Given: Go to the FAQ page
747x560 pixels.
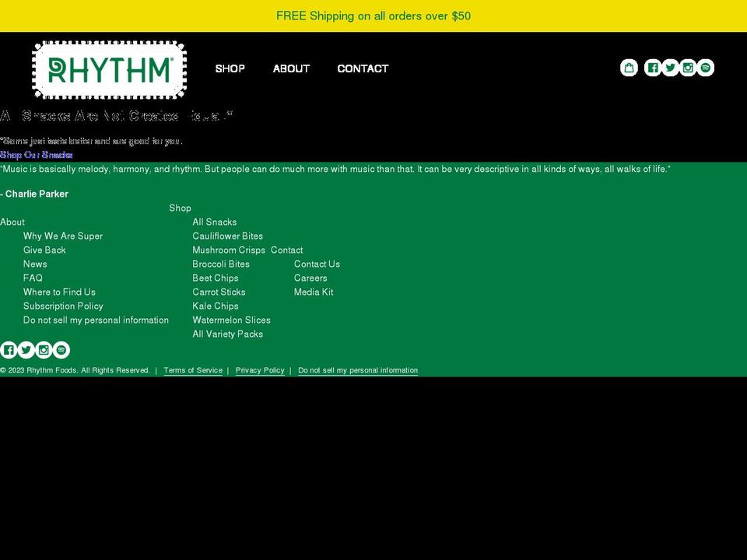Looking at the screenshot, I should [33, 278].
